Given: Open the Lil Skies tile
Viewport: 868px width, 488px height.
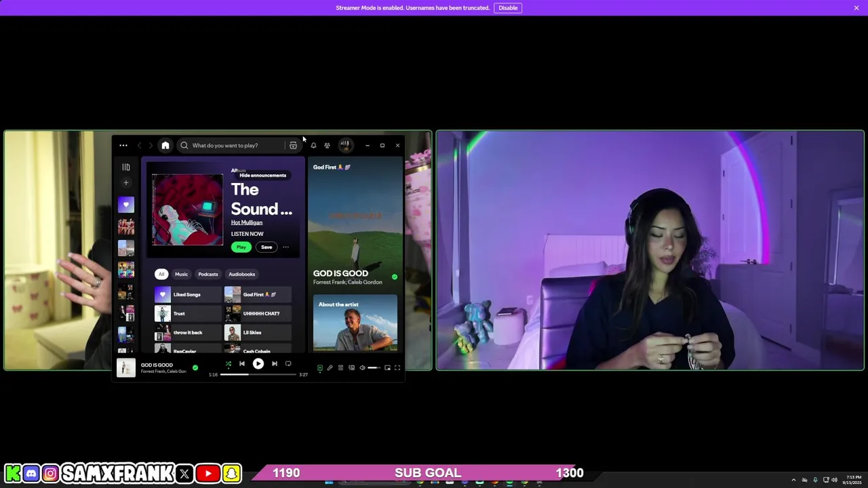Looking at the screenshot, I should [258, 332].
